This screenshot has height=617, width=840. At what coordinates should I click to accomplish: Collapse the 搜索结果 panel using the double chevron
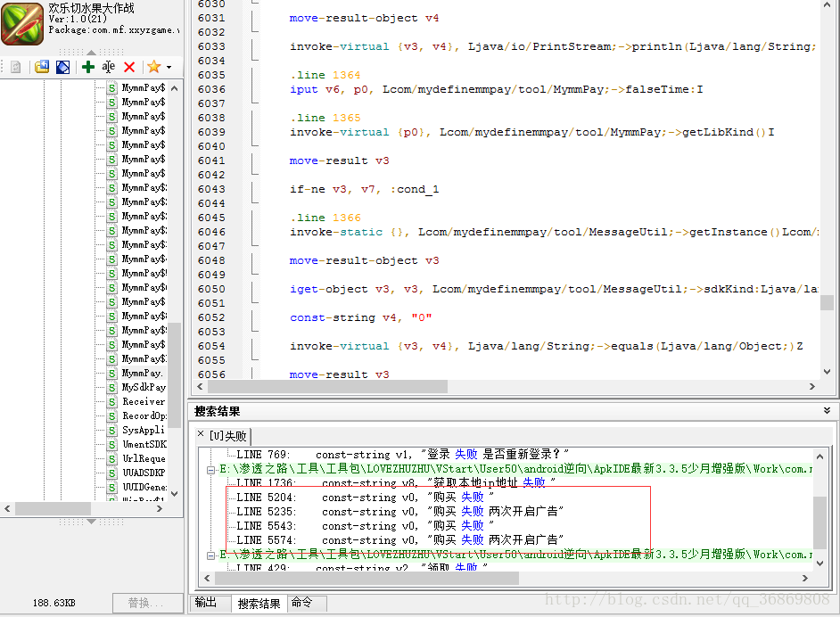click(x=828, y=411)
